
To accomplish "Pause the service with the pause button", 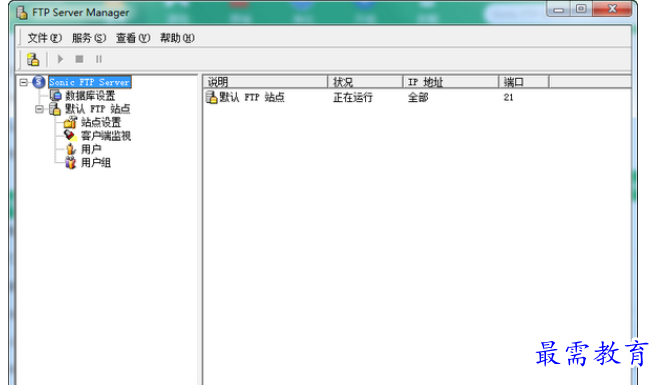I will 99,59.
